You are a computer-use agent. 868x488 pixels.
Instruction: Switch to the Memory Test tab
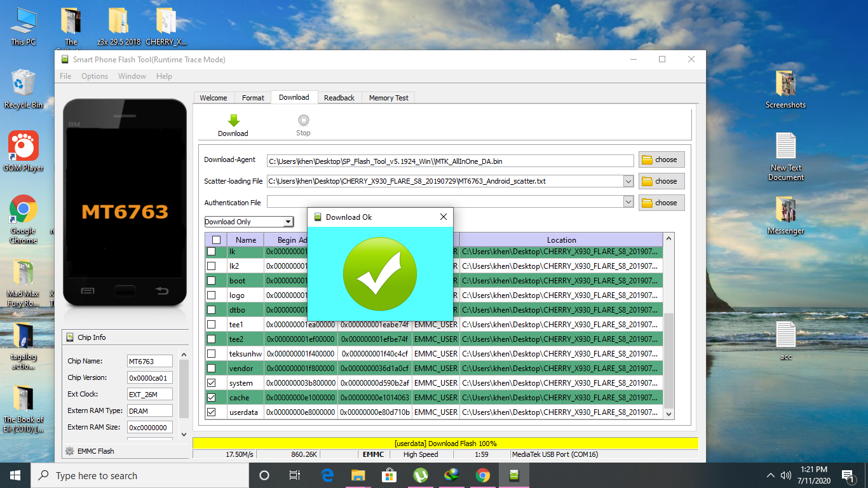coord(389,98)
